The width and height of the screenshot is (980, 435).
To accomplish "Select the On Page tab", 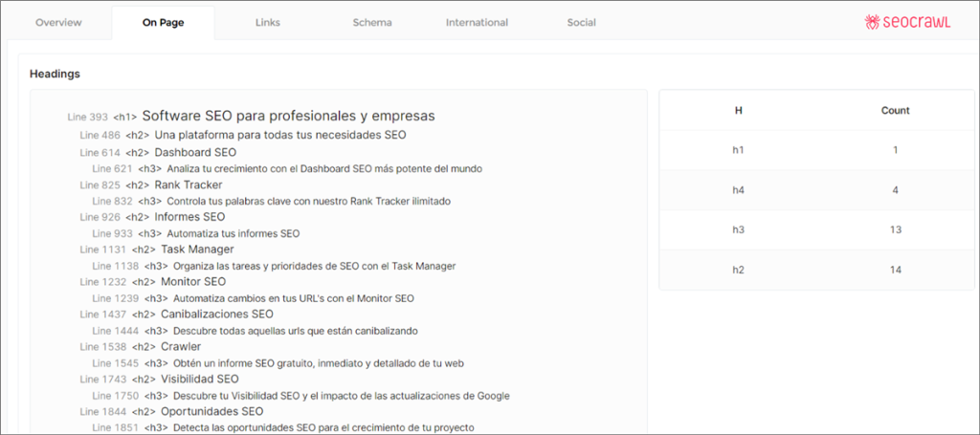I will (x=163, y=23).
